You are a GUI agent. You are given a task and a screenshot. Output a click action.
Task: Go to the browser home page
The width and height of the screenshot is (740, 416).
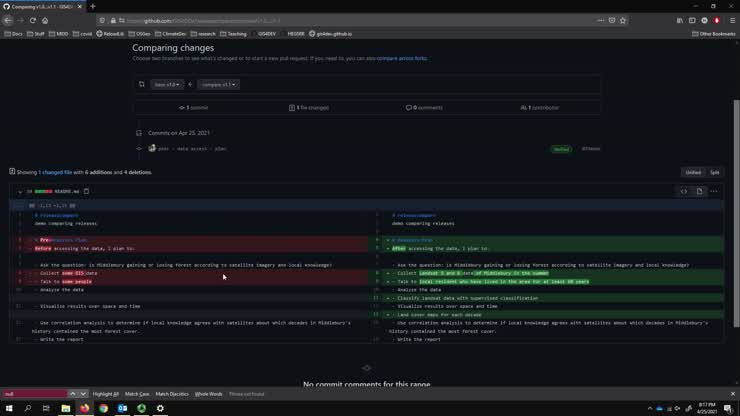45,20
